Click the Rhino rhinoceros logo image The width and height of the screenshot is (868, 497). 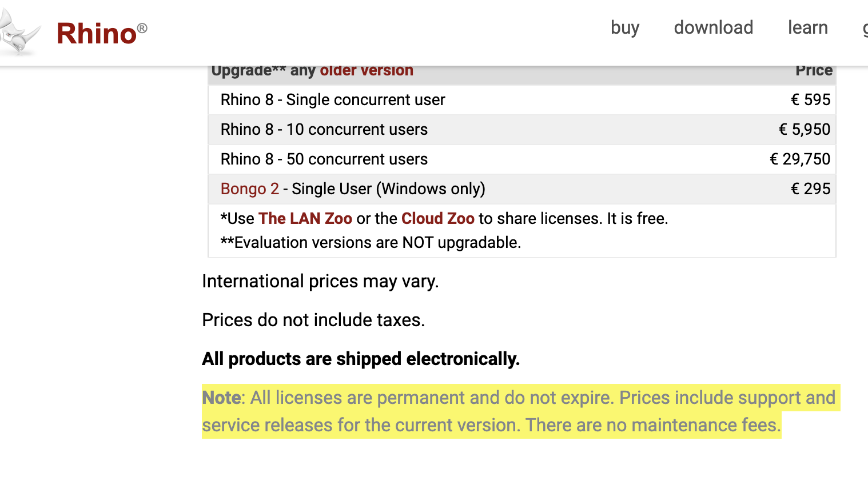20,33
